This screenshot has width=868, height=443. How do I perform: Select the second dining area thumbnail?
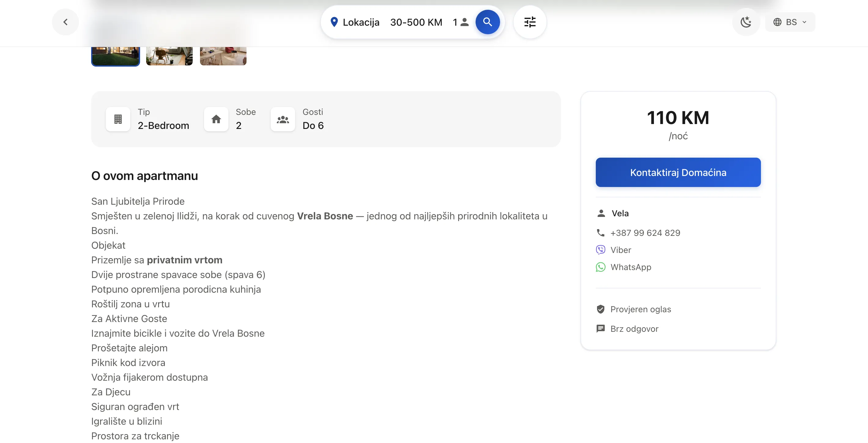(169, 56)
